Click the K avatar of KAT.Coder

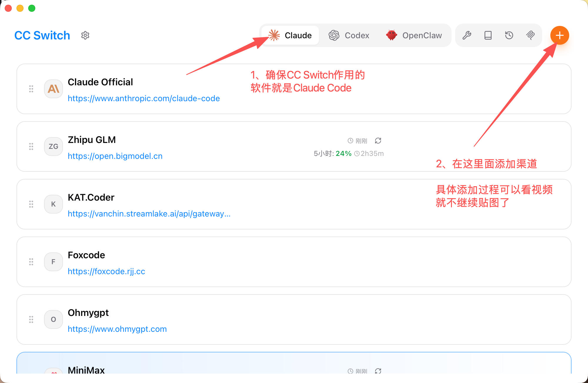coord(54,204)
